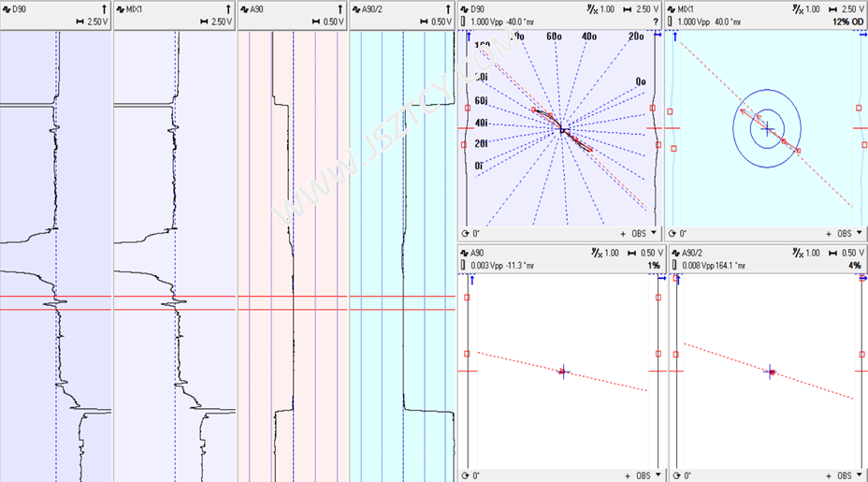Click rotation icon at bottom of A90/2 Lissajous
The height and width of the screenshot is (482, 868).
[672, 475]
